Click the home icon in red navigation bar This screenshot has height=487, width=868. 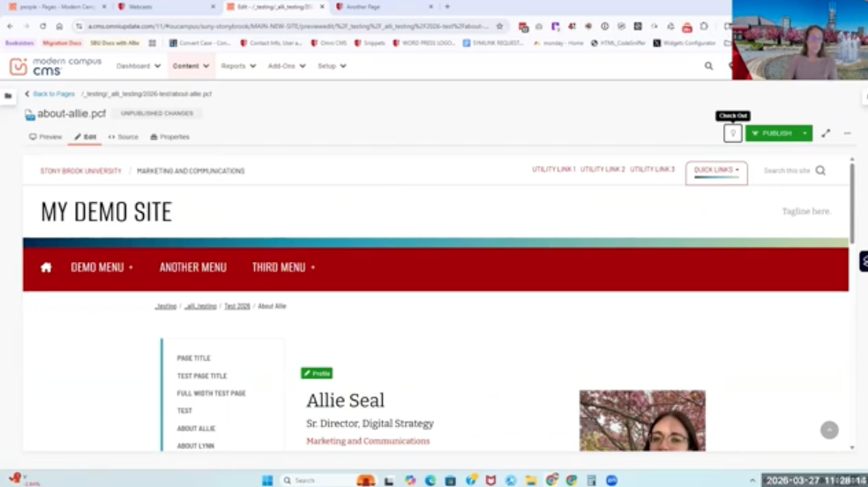click(46, 267)
